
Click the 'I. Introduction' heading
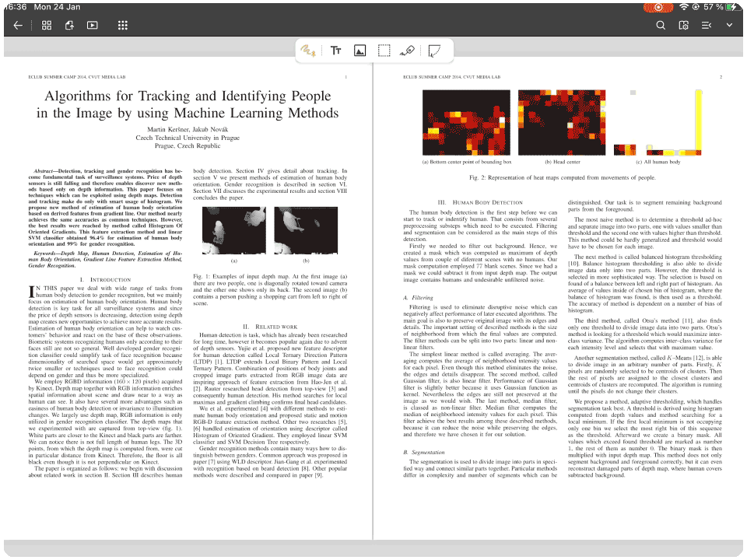pyautogui.click(x=105, y=279)
